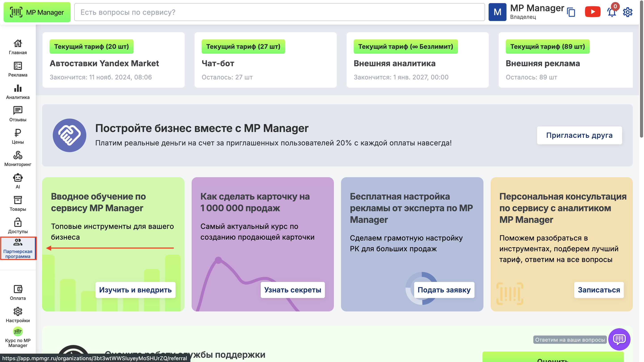
Task: Click Изучить и внедрить button
Action: (135, 290)
